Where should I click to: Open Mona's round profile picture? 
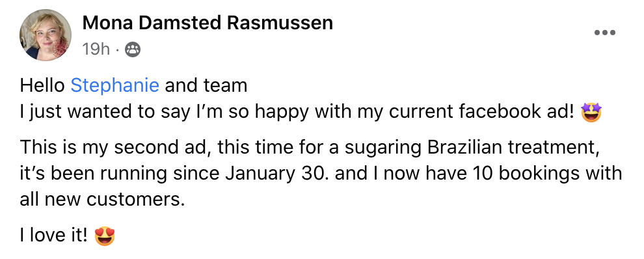[x=45, y=35]
